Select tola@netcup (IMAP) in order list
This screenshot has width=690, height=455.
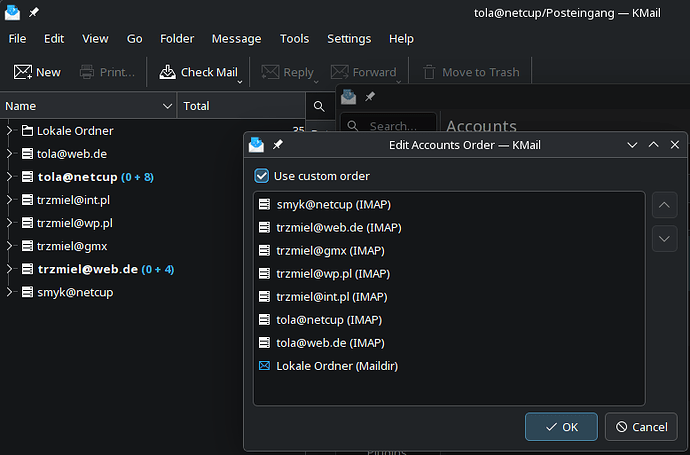click(449, 319)
